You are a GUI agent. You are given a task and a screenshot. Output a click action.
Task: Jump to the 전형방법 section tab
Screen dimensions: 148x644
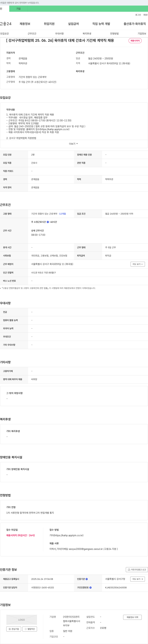(x=114, y=34)
